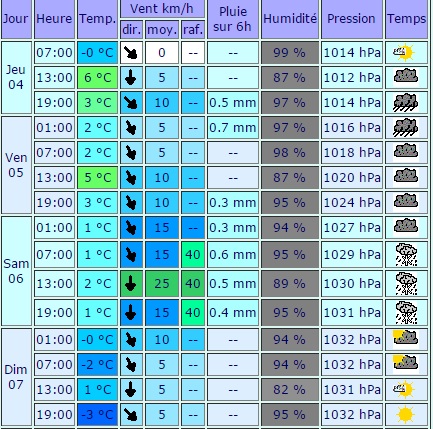
Task: Click the rain icon for Ven 05 01:00
Action: [406, 127]
